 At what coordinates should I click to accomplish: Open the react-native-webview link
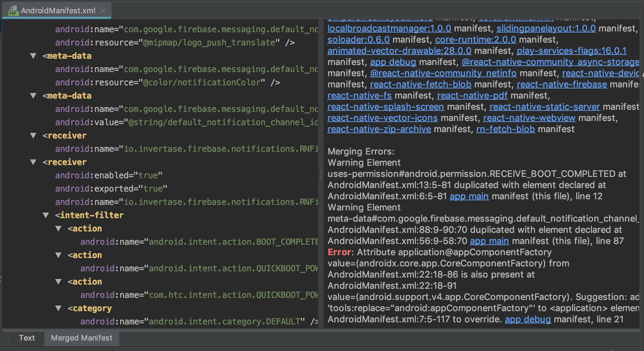coord(529,118)
